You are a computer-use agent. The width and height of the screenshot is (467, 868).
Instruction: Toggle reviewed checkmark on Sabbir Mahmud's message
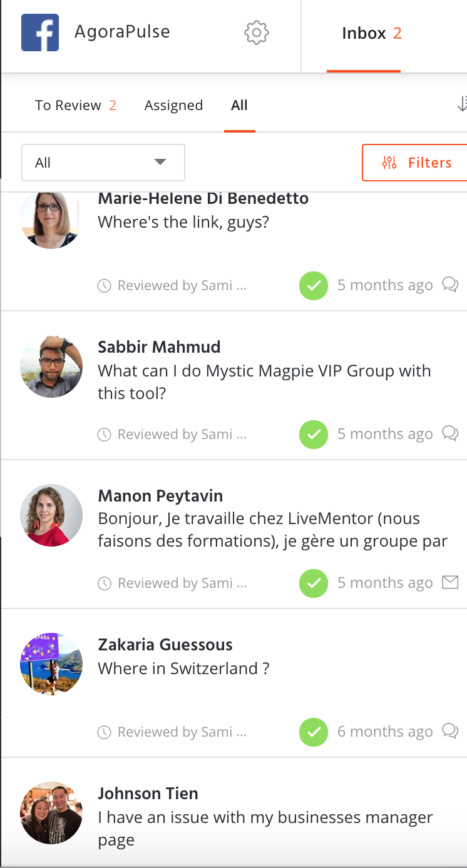click(x=314, y=435)
